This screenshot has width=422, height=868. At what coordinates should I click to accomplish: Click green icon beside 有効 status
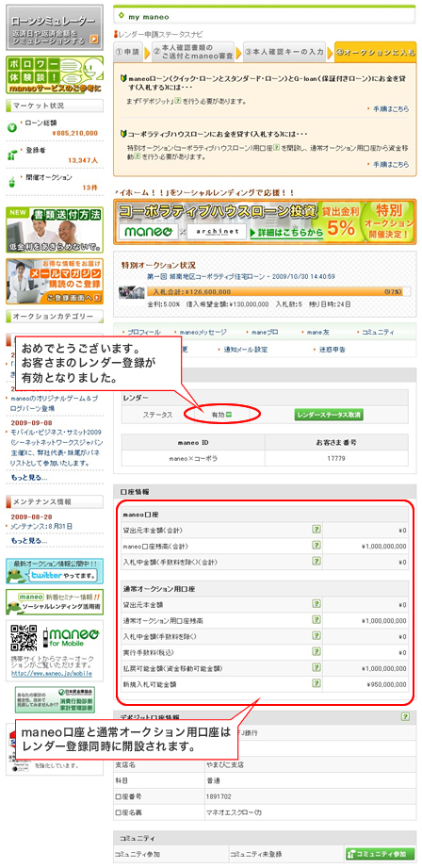(x=228, y=414)
